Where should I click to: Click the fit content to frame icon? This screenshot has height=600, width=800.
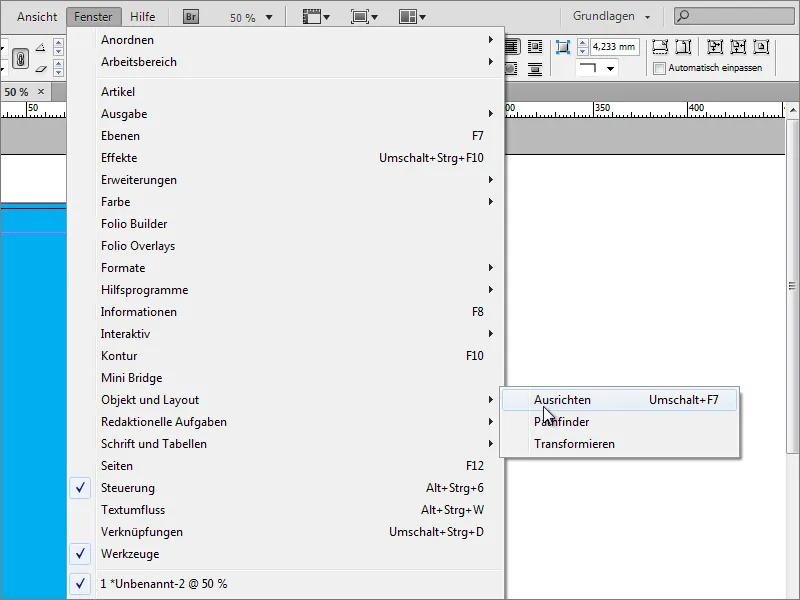715,47
